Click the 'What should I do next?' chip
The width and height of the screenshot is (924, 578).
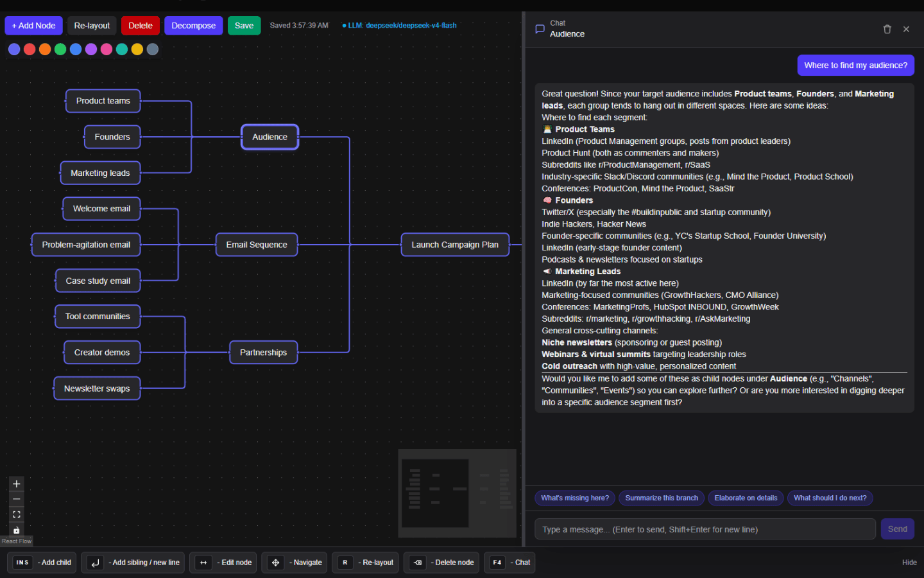(x=830, y=498)
